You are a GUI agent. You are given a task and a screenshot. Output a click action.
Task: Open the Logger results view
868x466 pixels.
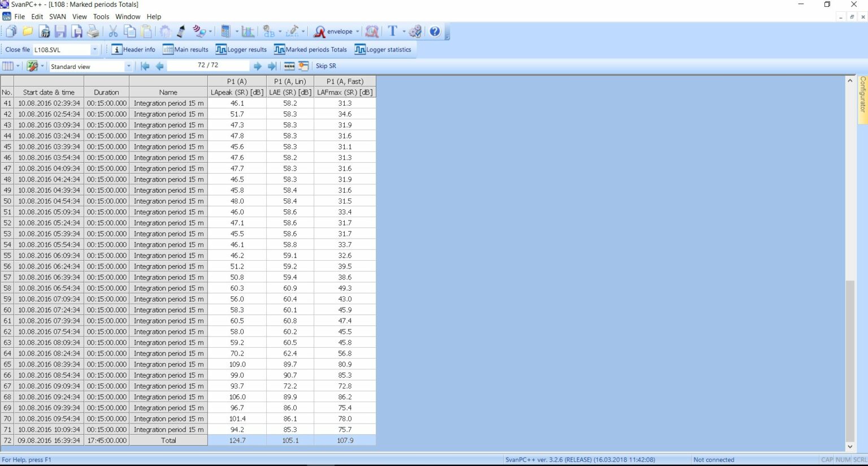241,49
